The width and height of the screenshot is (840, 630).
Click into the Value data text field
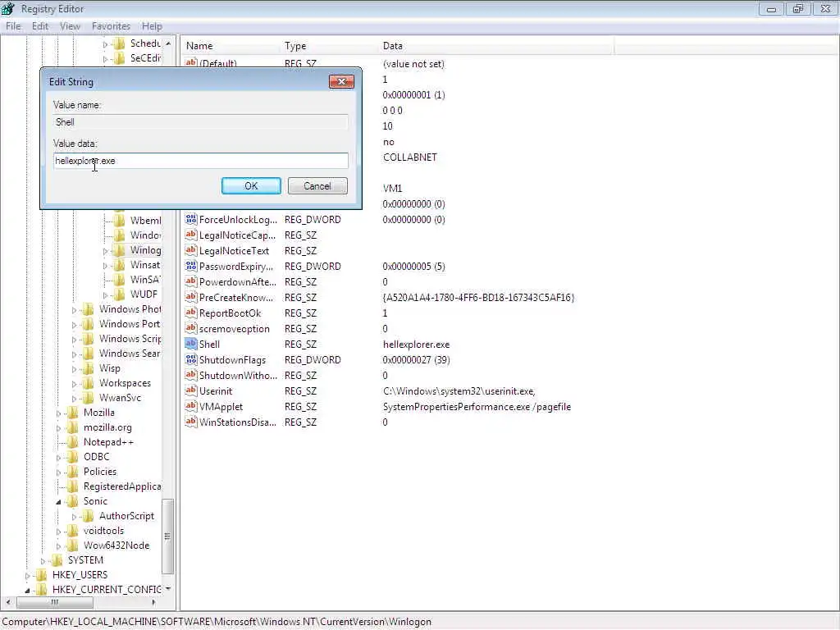point(201,161)
